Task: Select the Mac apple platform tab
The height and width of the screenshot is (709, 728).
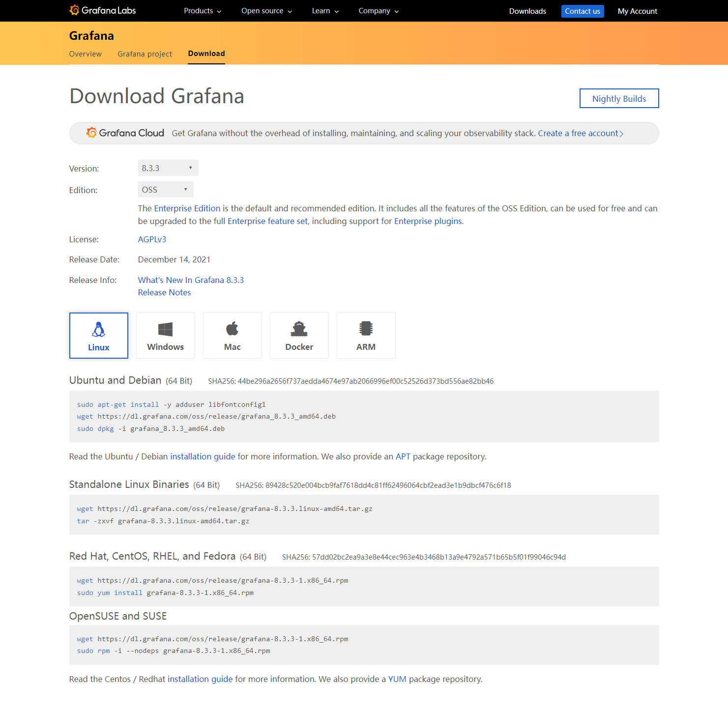Action: click(233, 336)
